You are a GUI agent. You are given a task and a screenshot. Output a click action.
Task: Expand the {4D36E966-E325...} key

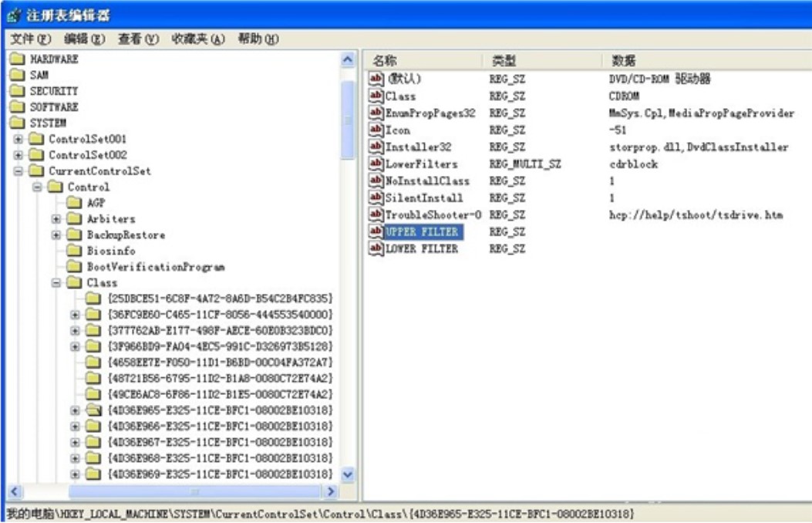[x=76, y=426]
